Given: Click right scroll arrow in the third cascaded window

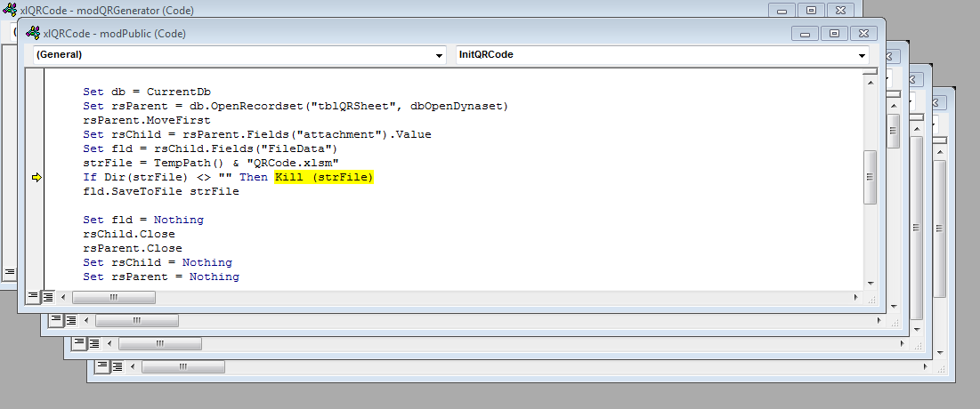Looking at the screenshot, I should pos(902,343).
